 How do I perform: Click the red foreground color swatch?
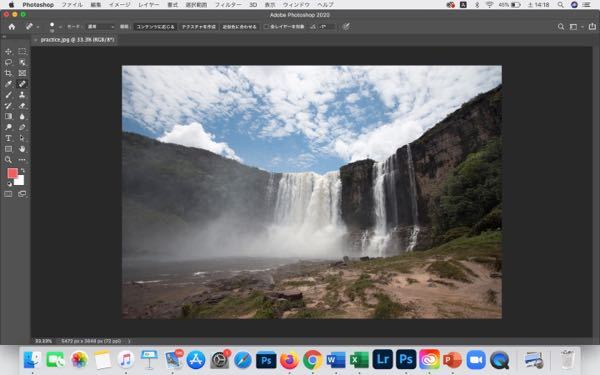[12, 173]
